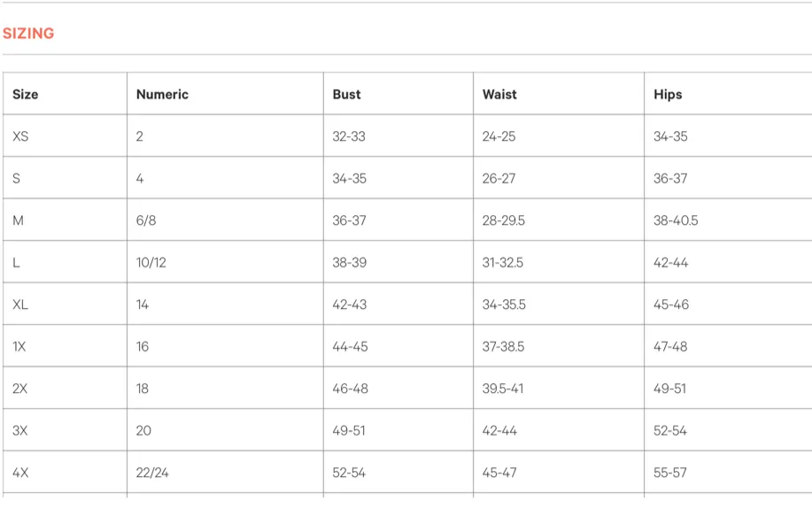The width and height of the screenshot is (812, 524).
Task: Select hips value 52-54
Action: coord(670,430)
